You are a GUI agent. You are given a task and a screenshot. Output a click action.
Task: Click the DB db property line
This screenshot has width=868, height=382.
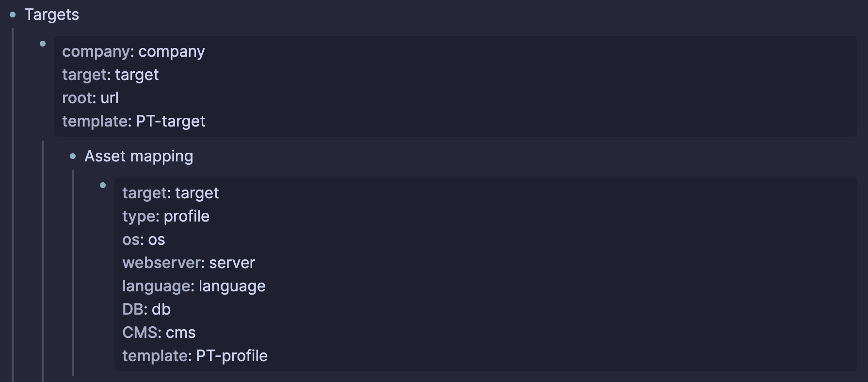pyautogui.click(x=146, y=309)
